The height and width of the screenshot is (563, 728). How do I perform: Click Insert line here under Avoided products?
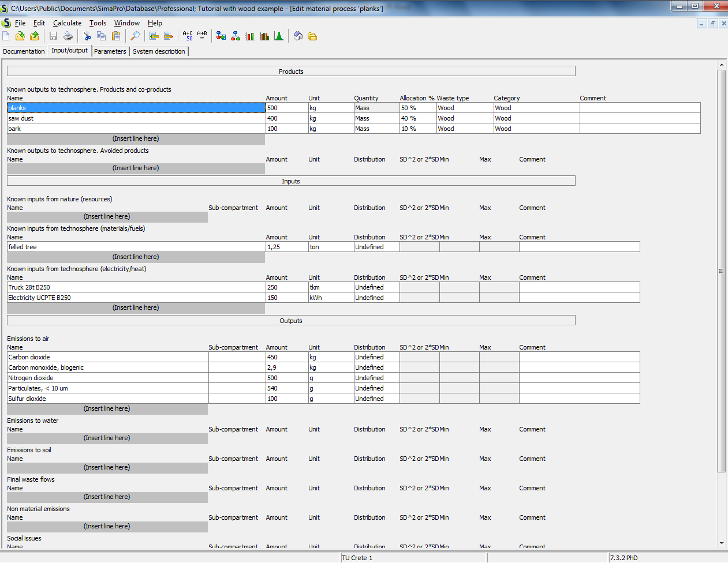point(136,168)
